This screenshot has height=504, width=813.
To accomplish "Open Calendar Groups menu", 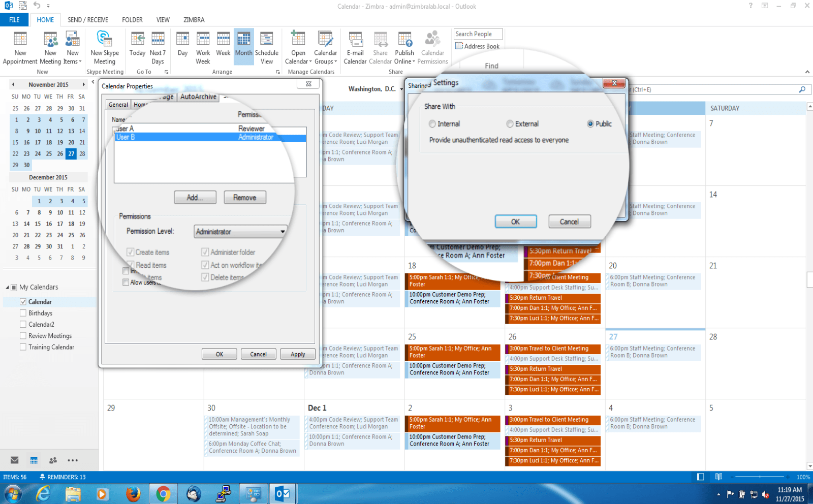I will tap(325, 48).
